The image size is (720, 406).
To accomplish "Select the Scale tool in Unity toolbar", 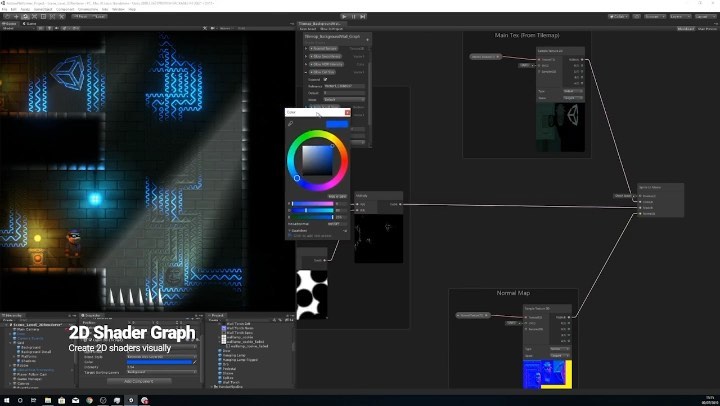I will tap(34, 17).
